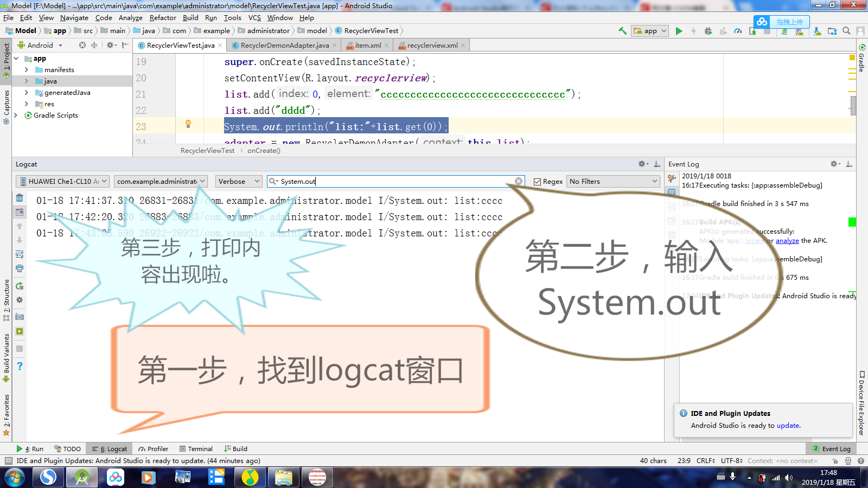Image resolution: width=868 pixels, height=488 pixels.
Task: Enable the Regex checkbox in Logcat
Action: point(537,181)
